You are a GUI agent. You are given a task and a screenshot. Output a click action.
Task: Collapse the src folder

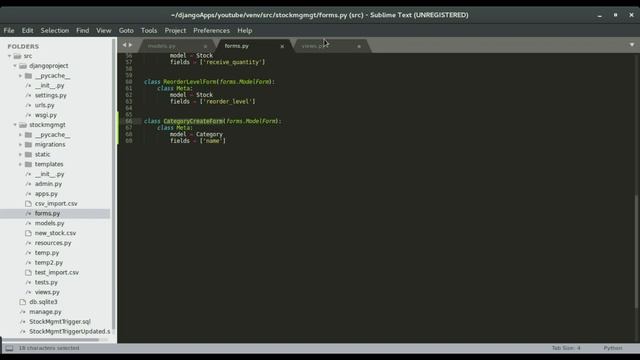[x=9, y=56]
